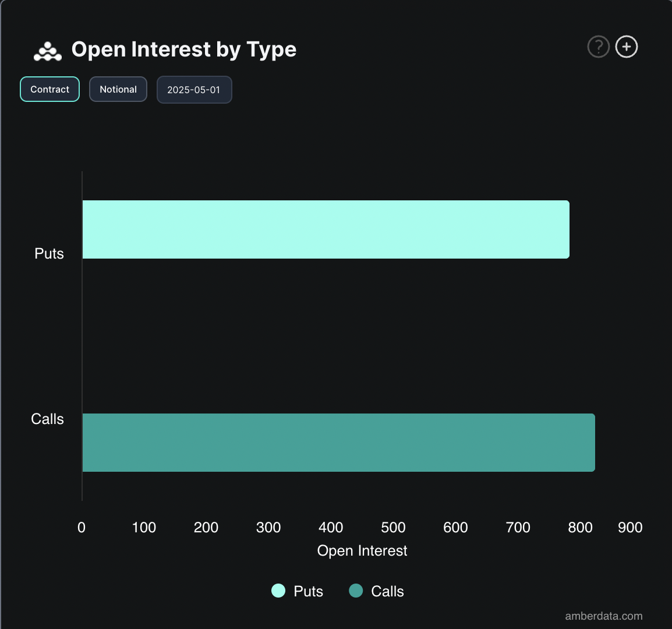Click the Puts legend color swatch
This screenshot has width=672, height=629.
(277, 591)
